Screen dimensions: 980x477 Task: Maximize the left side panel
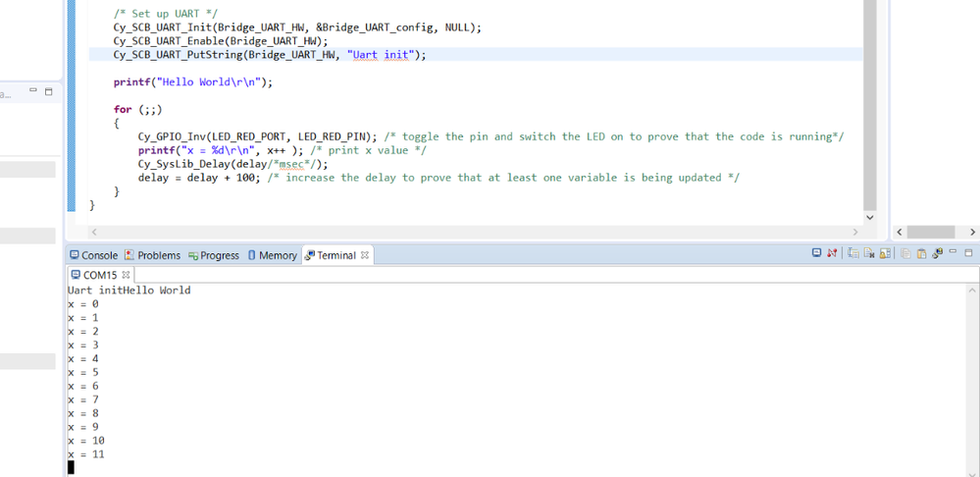click(x=49, y=91)
